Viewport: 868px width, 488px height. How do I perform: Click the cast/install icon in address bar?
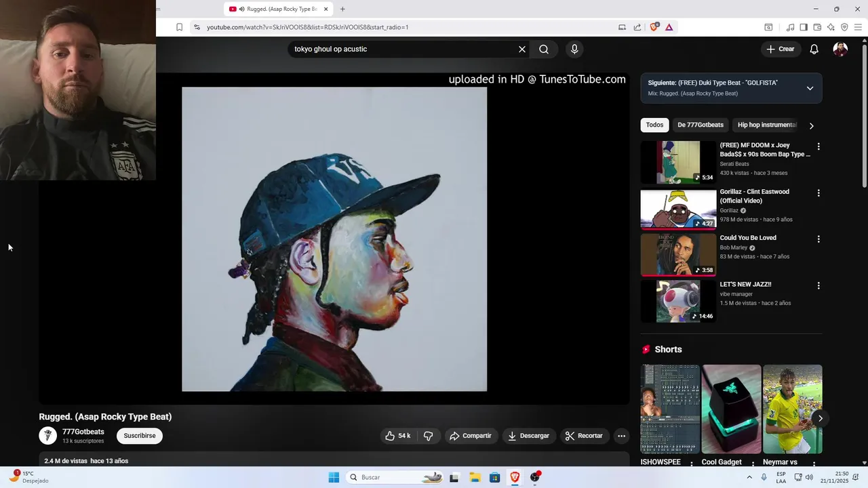point(622,27)
